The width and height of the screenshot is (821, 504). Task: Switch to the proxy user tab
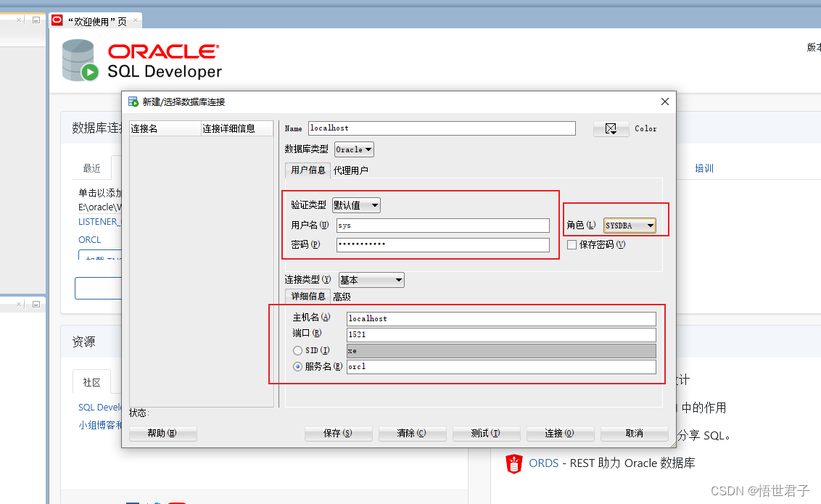(x=351, y=170)
